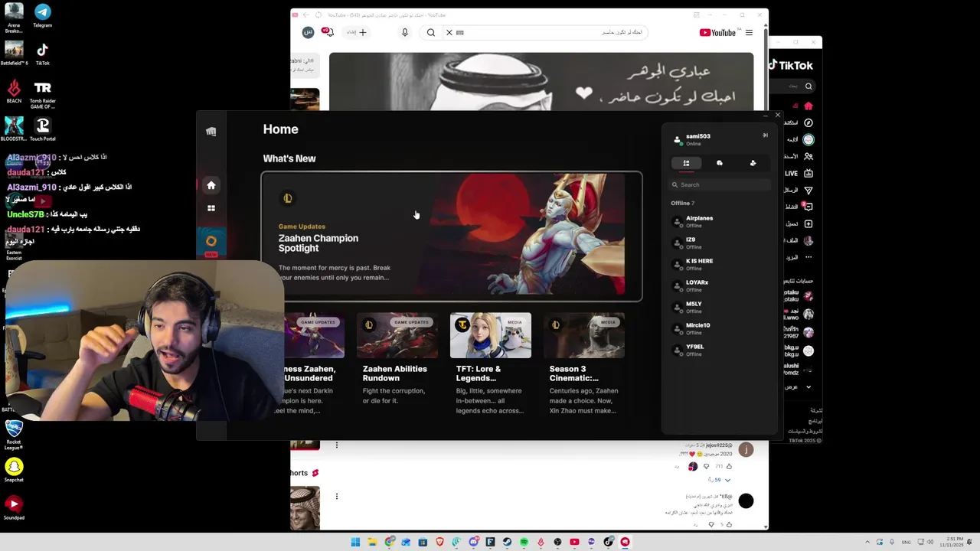Select friend M5LY in the list
The width and height of the screenshot is (980, 551).
pyautogui.click(x=720, y=307)
